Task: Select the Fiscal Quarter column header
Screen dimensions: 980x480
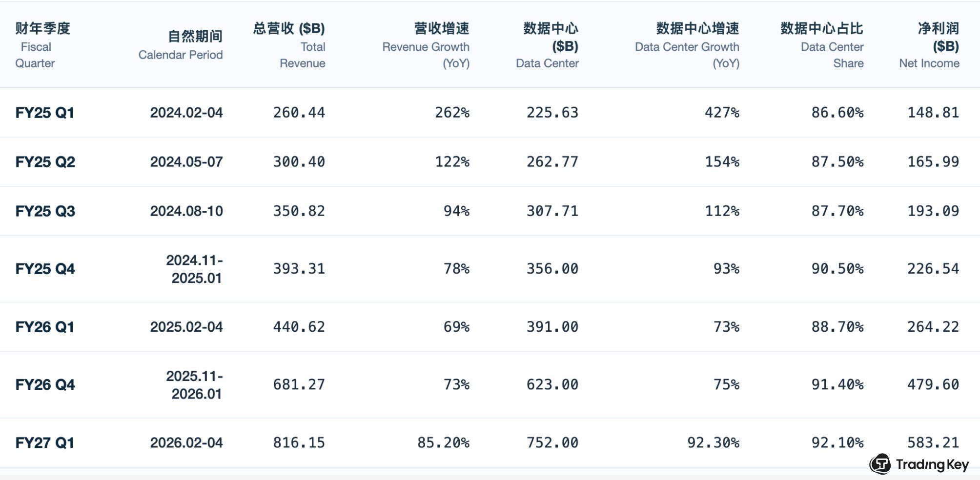Action: point(43,45)
